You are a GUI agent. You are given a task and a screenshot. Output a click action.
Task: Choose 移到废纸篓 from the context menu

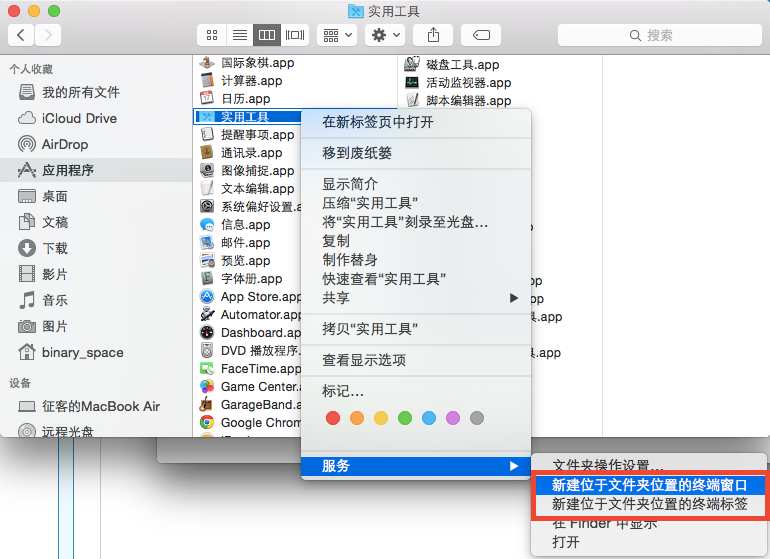coord(416,153)
